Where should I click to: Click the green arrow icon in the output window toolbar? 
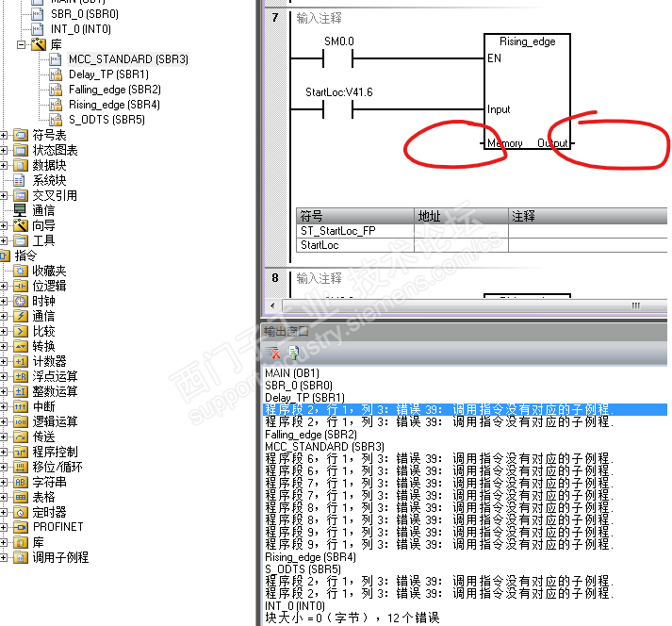tap(293, 353)
